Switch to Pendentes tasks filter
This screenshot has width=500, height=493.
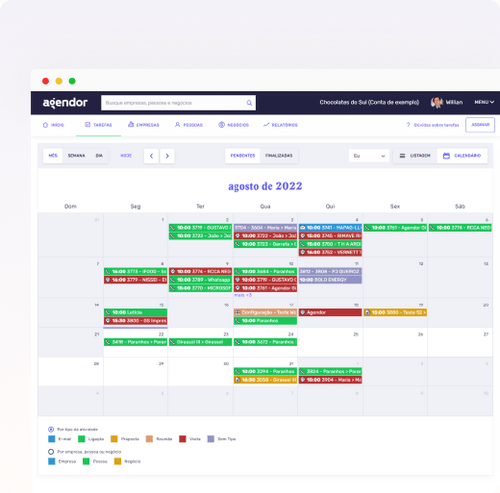tap(243, 156)
